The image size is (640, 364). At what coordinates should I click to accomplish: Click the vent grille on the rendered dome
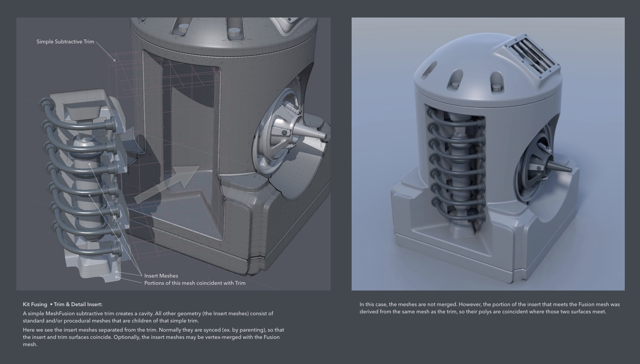pyautogui.click(x=532, y=59)
